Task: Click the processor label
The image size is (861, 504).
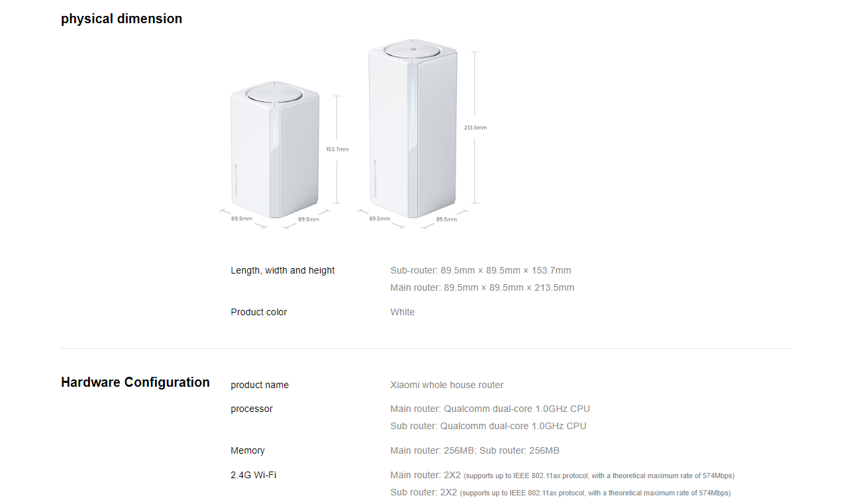Action: (252, 409)
